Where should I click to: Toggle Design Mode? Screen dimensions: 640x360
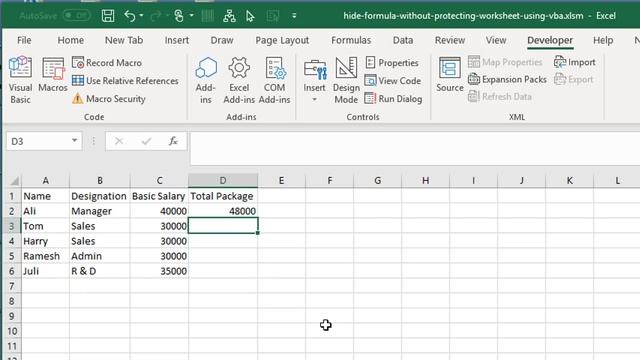coord(346,80)
